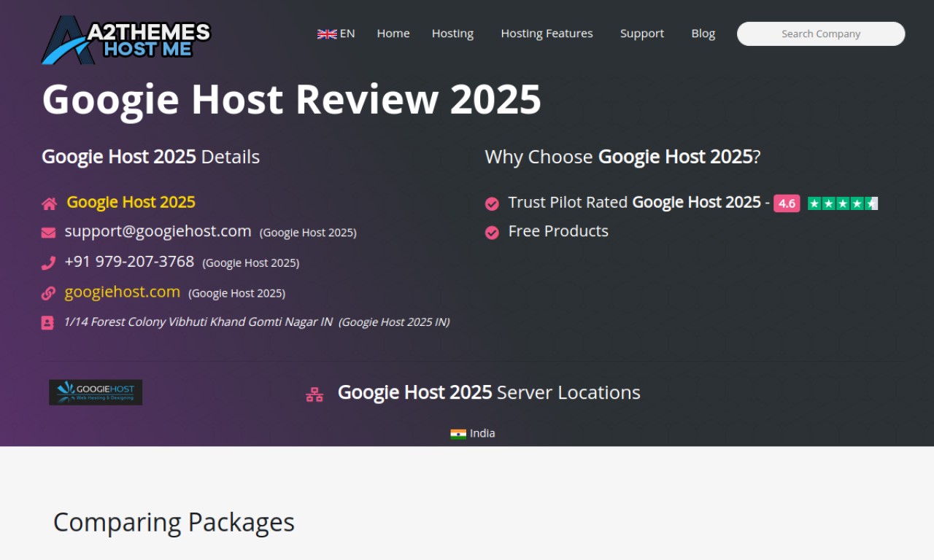Open the yellow Googie Host 2025 link
Viewport: 934px width, 560px height.
point(131,202)
